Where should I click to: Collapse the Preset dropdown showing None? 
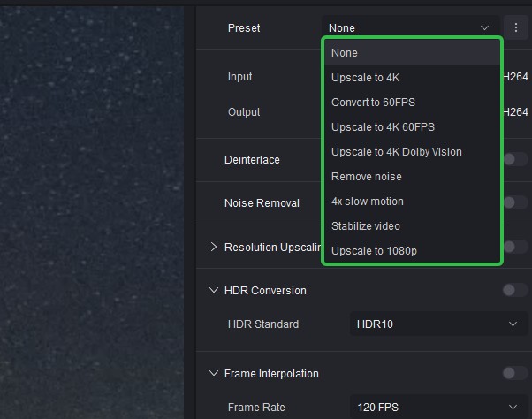[409, 28]
